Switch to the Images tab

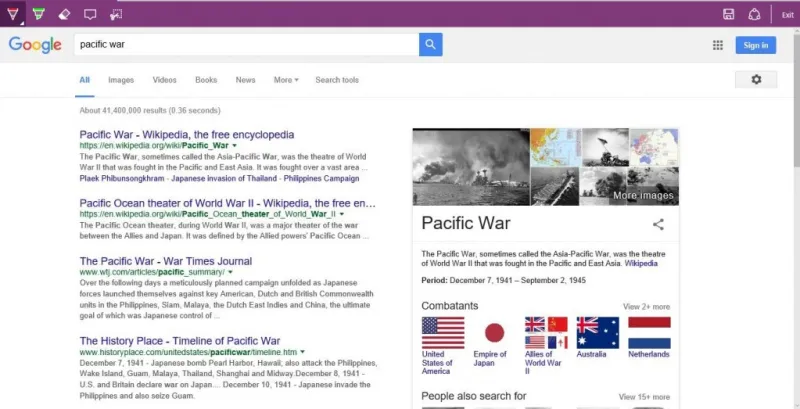(x=121, y=80)
